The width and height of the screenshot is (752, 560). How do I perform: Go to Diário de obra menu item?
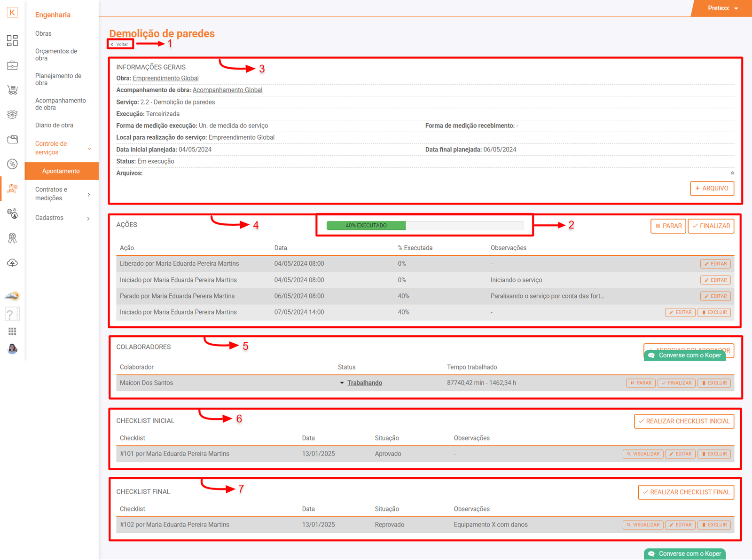[54, 125]
